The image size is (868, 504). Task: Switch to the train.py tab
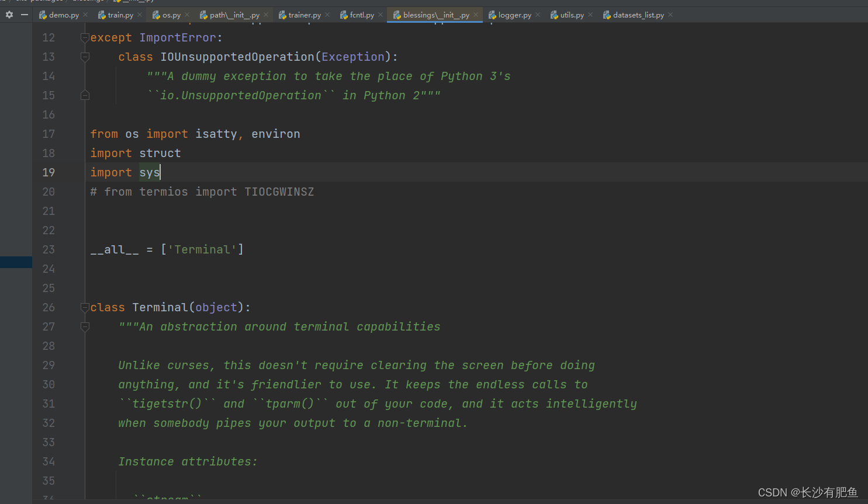(120, 15)
